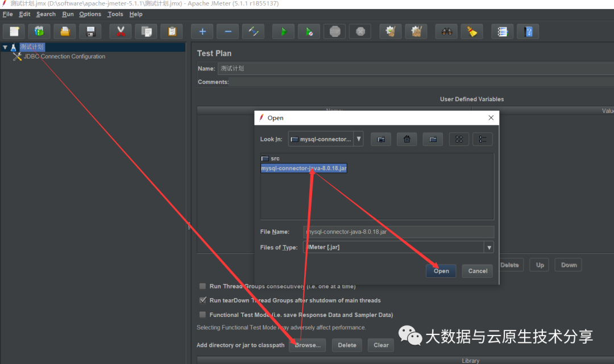614x364 pixels.
Task: Open the Search menu
Action: pos(46,14)
